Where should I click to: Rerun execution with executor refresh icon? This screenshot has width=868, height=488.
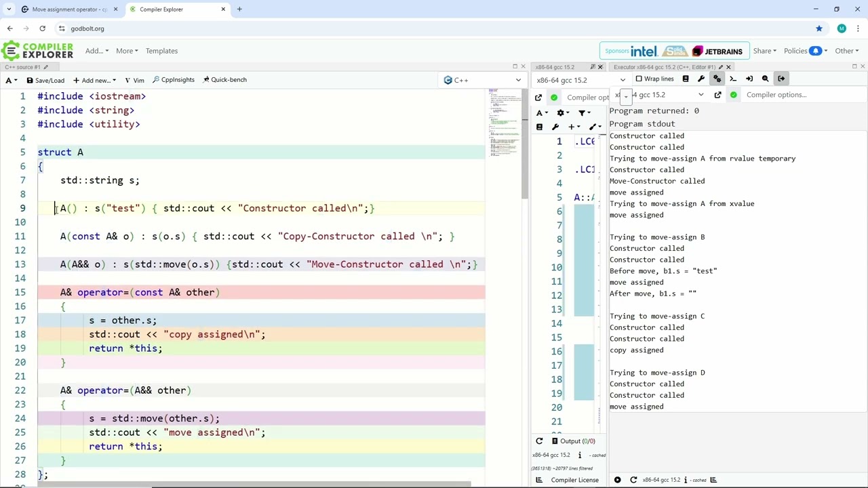633,480
